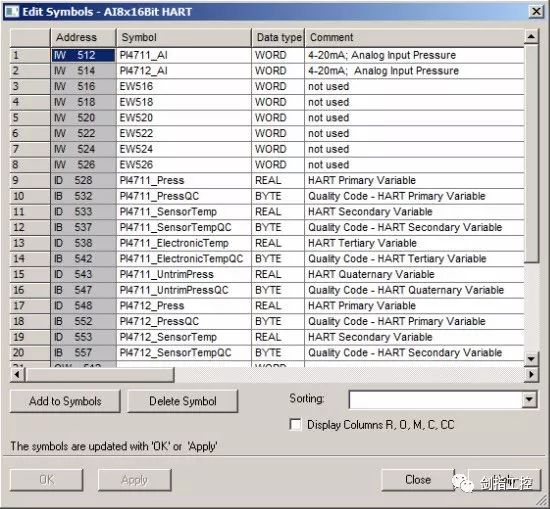Enable Display Columns R, O, M, C, CC
This screenshot has width=550, height=509.
point(295,424)
